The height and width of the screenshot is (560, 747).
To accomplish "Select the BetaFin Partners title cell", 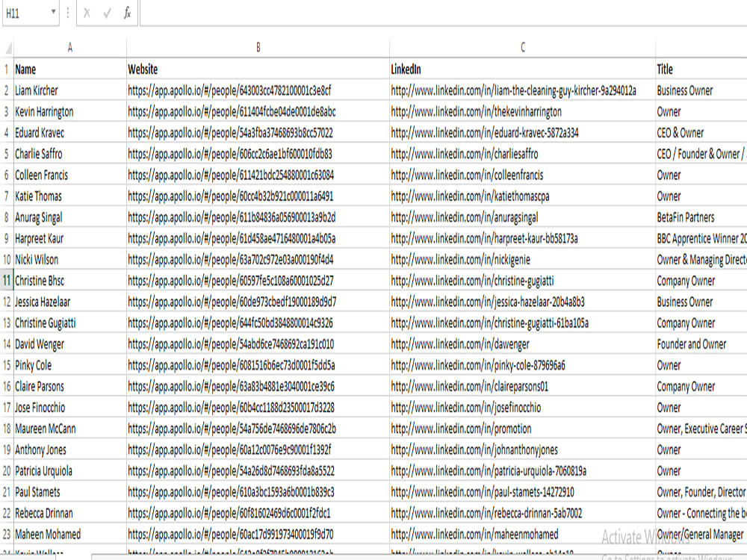I will (701, 217).
